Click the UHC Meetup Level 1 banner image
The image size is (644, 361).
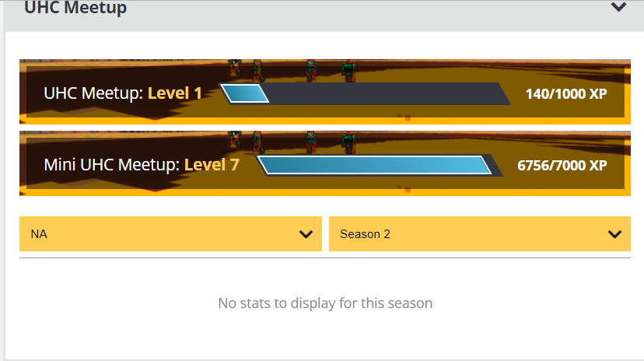click(x=325, y=92)
